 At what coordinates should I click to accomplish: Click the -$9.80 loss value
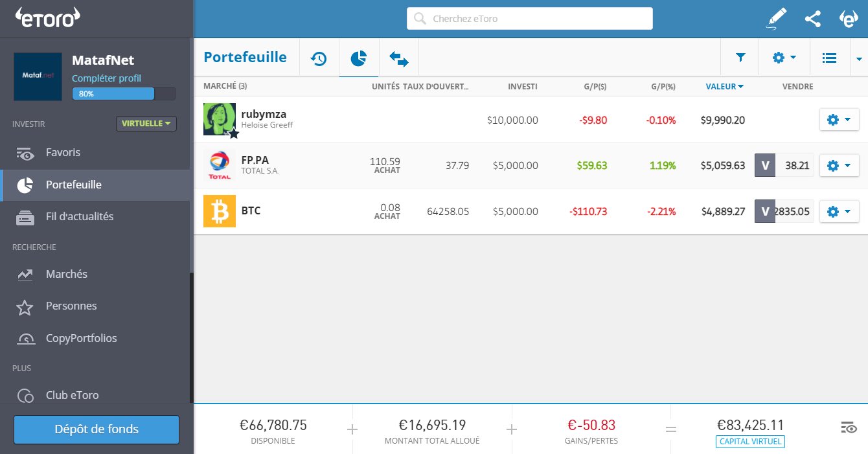click(x=592, y=120)
